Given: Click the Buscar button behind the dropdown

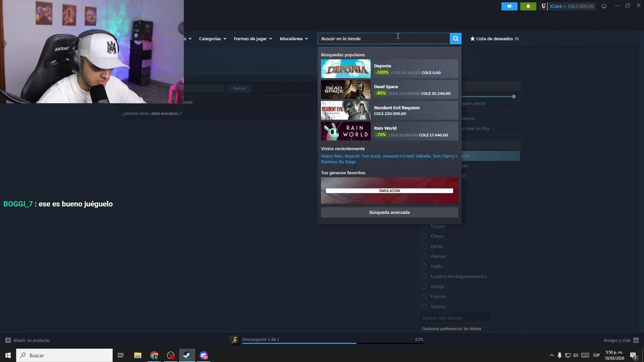Looking at the screenshot, I should coord(239,88).
